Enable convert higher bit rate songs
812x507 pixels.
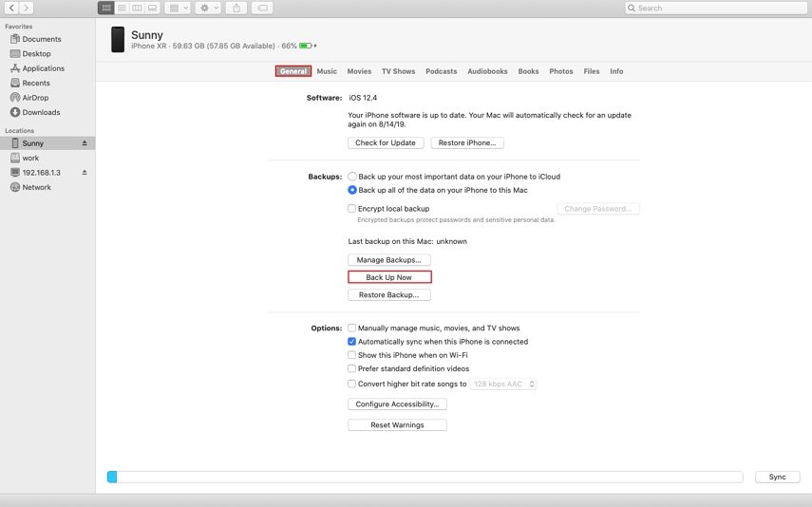tap(352, 384)
